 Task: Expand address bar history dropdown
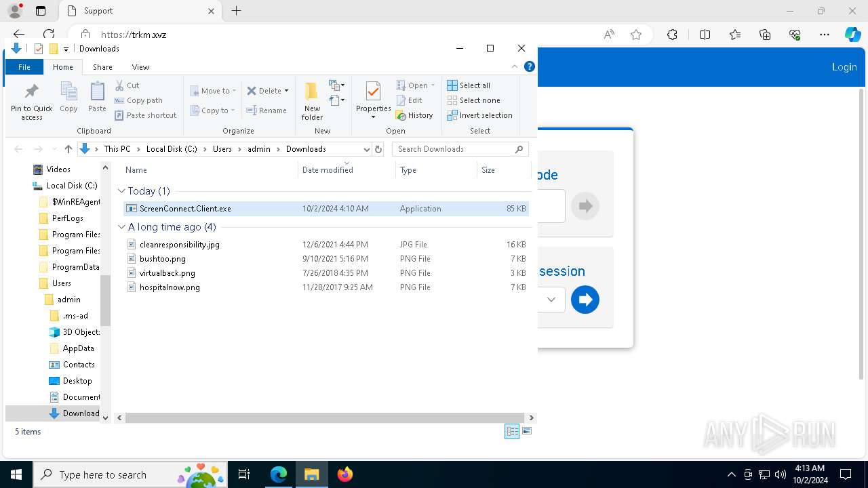pos(366,149)
